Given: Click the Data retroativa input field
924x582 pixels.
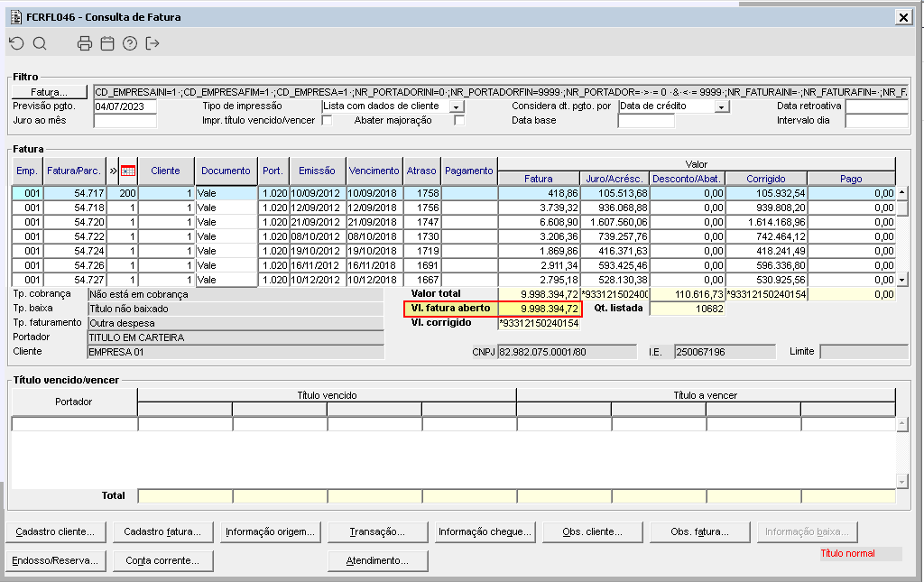Looking at the screenshot, I should [877, 106].
